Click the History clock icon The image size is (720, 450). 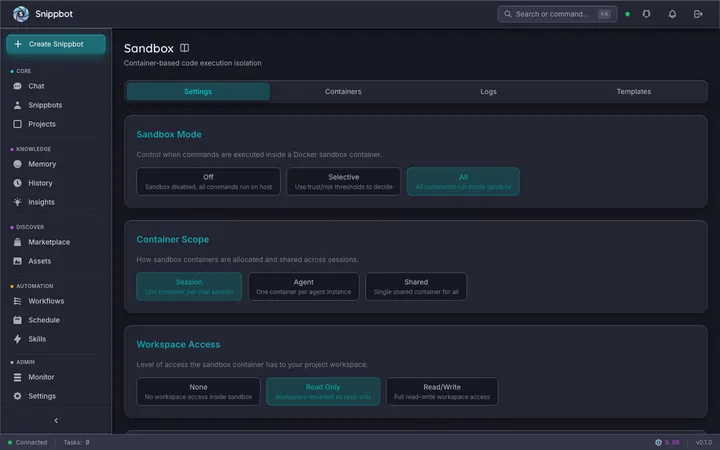(17, 183)
